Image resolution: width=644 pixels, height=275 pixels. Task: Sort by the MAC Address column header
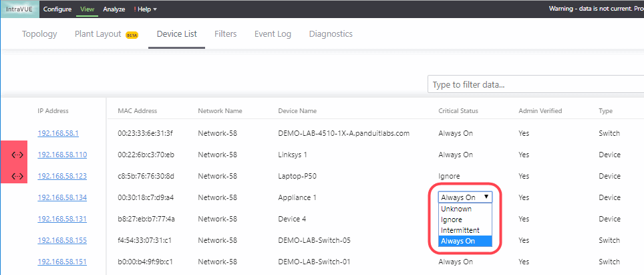click(x=137, y=111)
